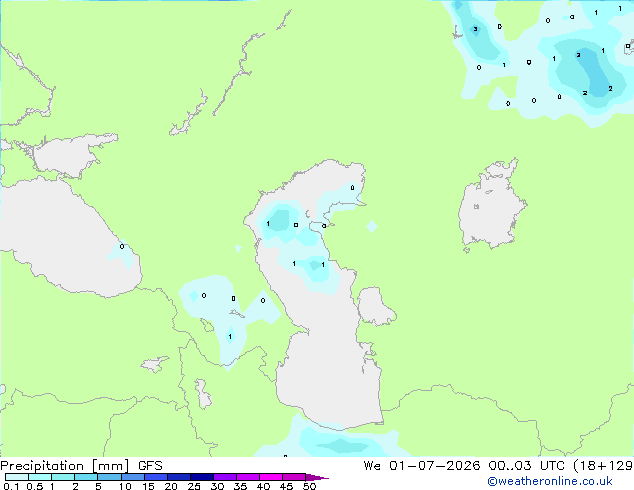Screen dimensions: 634x490
Task: Select the 2–5 mm legend swatch
Action: pyautogui.click(x=86, y=477)
